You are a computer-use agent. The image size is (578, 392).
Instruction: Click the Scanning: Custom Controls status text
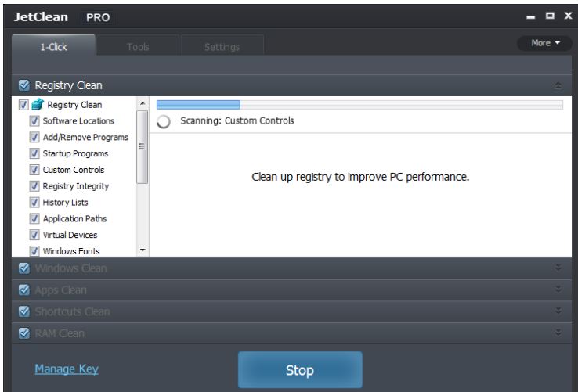click(237, 120)
